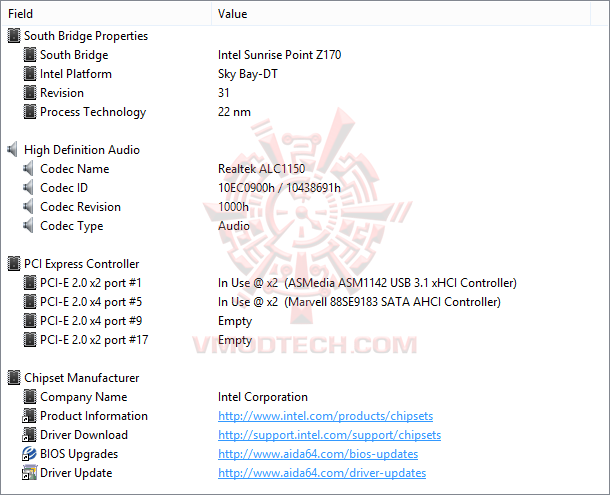Select the PCI-E 2.0 x4 port #5 label
The image size is (610, 495).
(91, 302)
